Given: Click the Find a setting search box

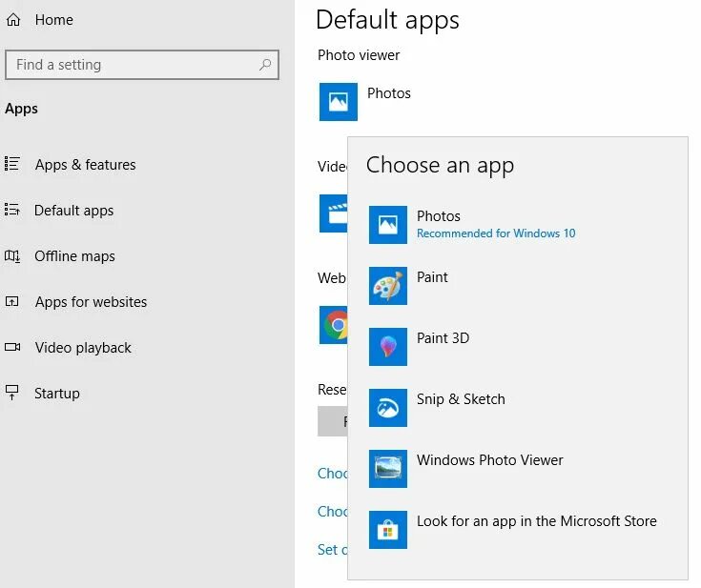Looking at the screenshot, I should tap(134, 65).
